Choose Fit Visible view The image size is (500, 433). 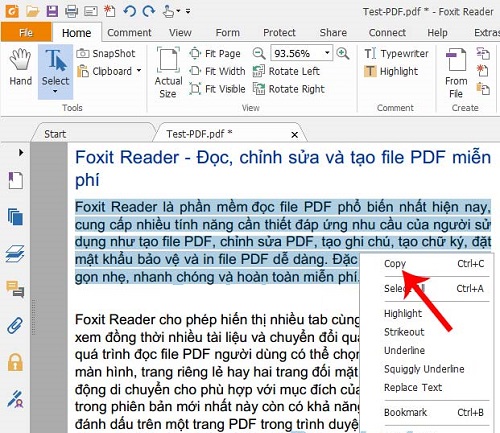[x=217, y=89]
